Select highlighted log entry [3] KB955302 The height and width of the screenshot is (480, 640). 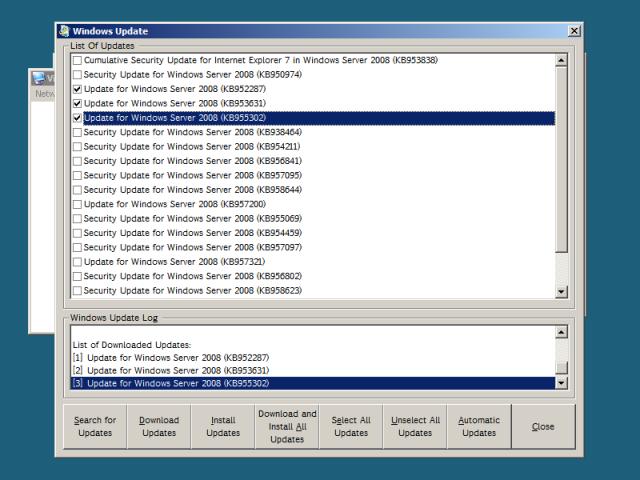pyautogui.click(x=313, y=383)
